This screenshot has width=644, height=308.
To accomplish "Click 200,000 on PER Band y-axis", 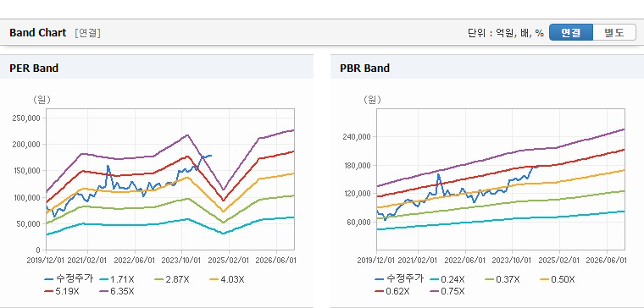I will [x=27, y=145].
